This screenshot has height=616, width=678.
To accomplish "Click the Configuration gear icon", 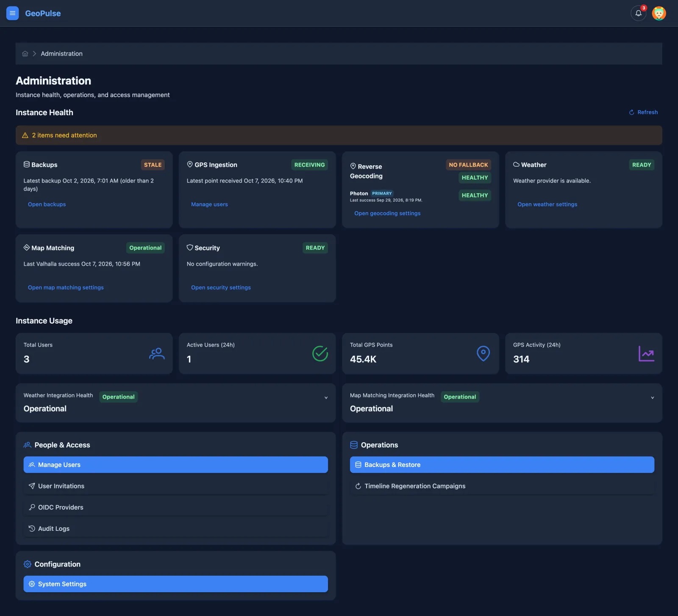I will (28, 564).
